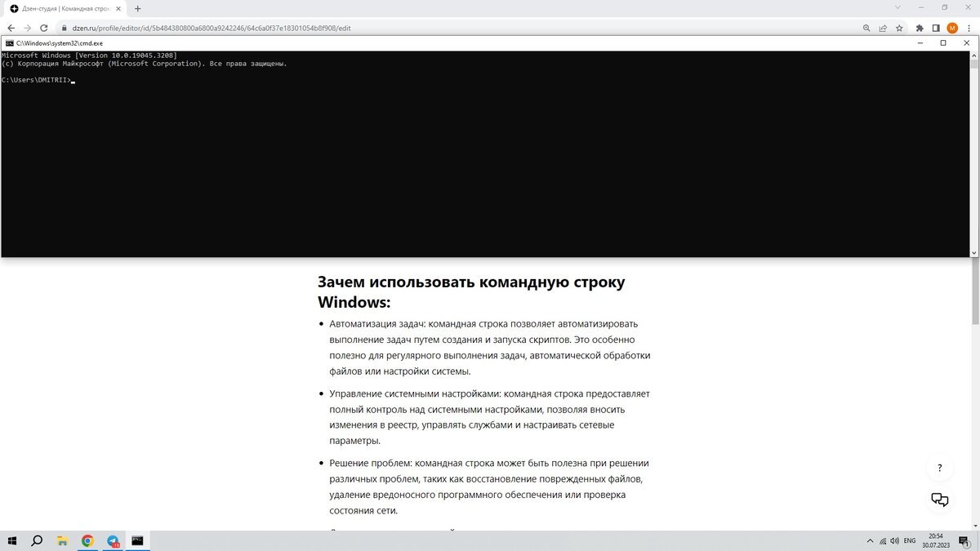980x551 pixels.
Task: Maximize the cmd.exe window
Action: click(x=942, y=42)
